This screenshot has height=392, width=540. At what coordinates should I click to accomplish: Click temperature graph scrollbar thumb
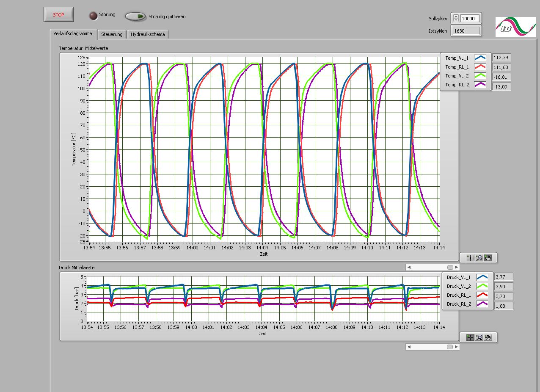pos(450,267)
